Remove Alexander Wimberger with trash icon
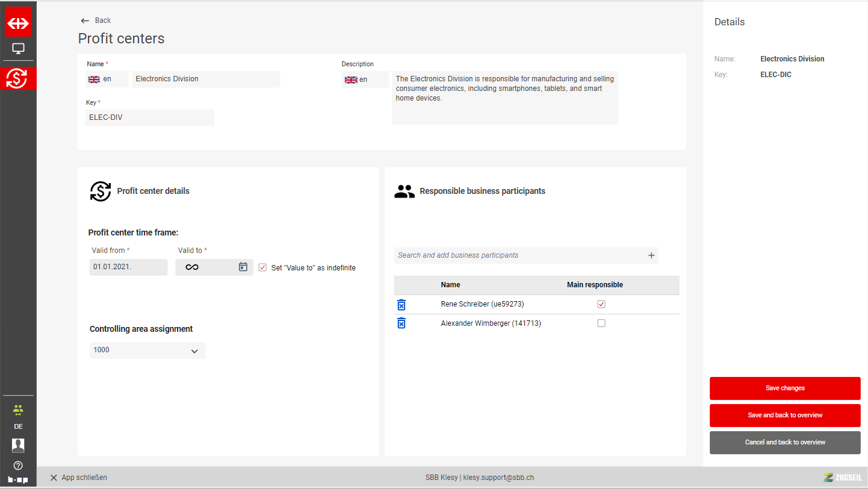This screenshot has height=489, width=868. coord(401,323)
